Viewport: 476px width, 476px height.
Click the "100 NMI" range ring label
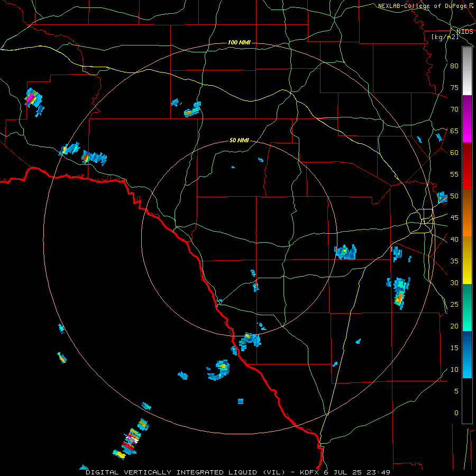point(239,42)
